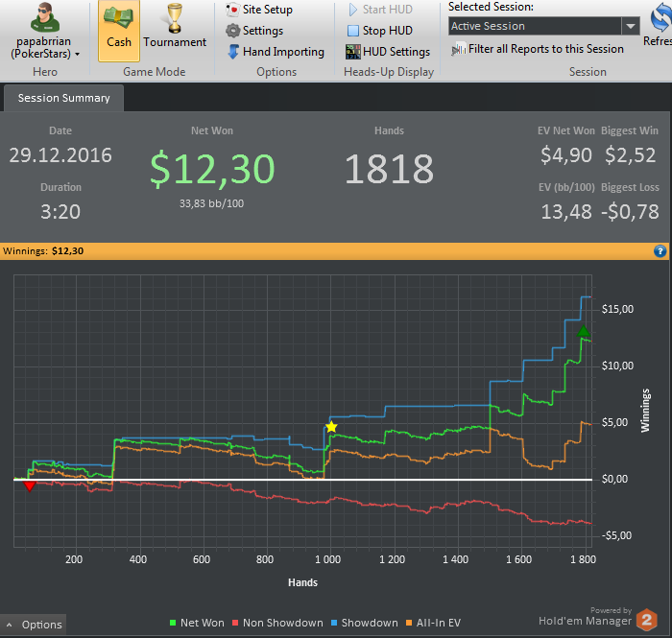Screen dimensions: 672x638
Task: Open the Selected Session combo box
Action: coord(544,26)
